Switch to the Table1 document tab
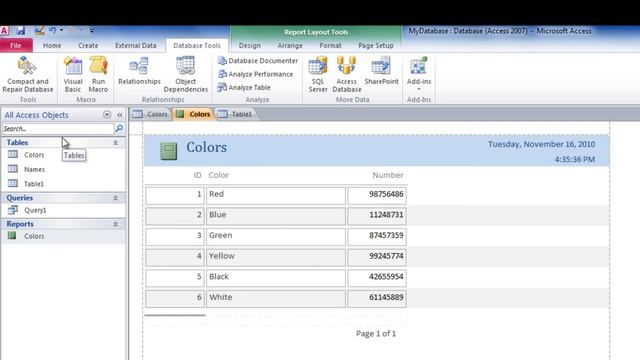Viewport: 640px width, 360px height. [236, 114]
